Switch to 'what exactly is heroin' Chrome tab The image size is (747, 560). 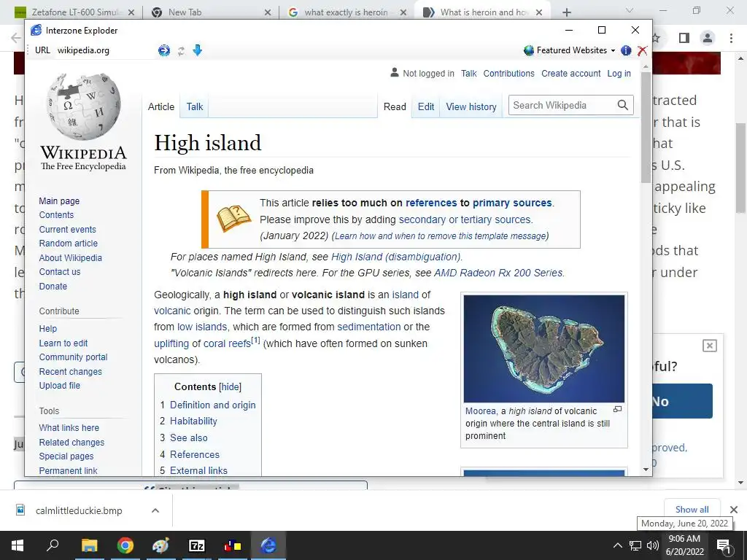(x=347, y=12)
